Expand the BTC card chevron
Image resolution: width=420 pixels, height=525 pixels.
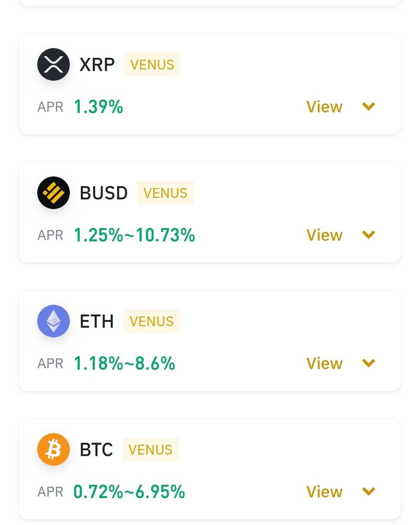[x=369, y=491]
